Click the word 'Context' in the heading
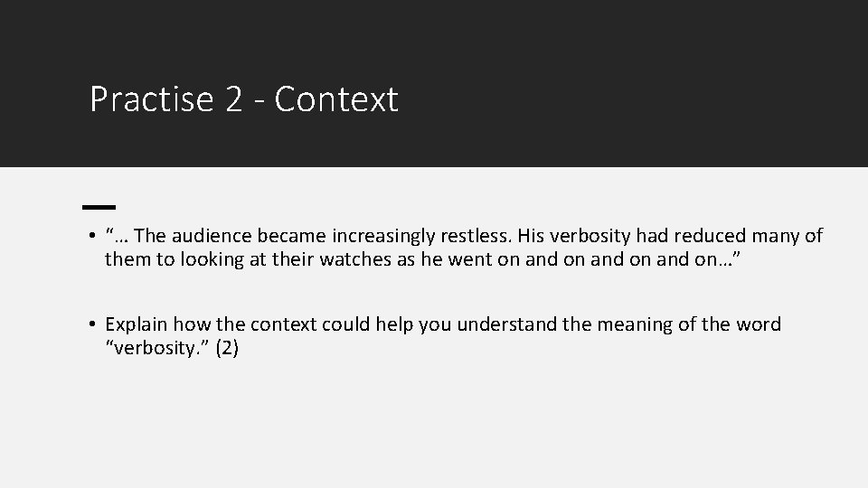This screenshot has width=868, height=488. coord(336,99)
